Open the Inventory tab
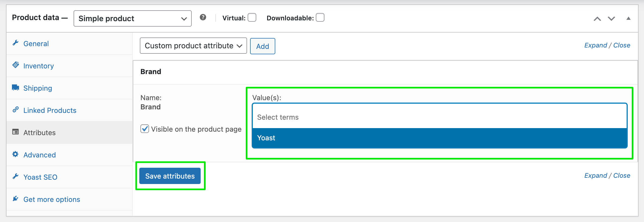644x222 pixels. (39, 66)
